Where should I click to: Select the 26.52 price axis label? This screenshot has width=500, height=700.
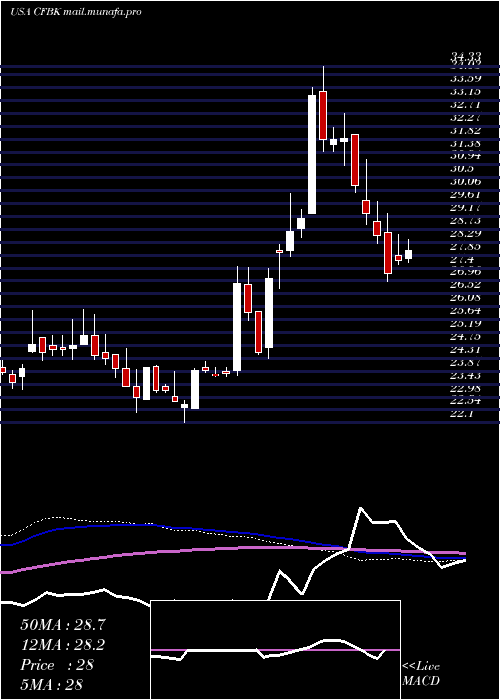coord(466,284)
